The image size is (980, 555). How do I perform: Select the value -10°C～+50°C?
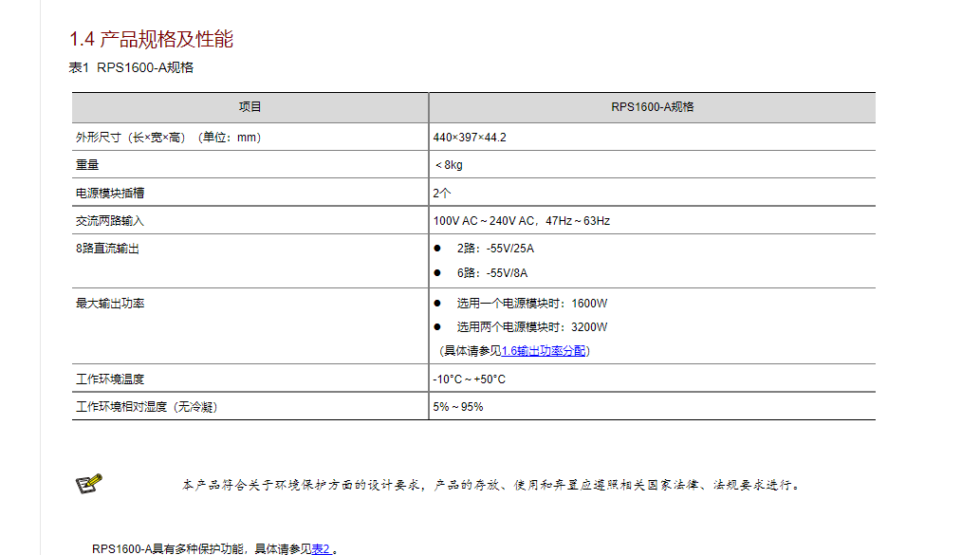point(469,379)
